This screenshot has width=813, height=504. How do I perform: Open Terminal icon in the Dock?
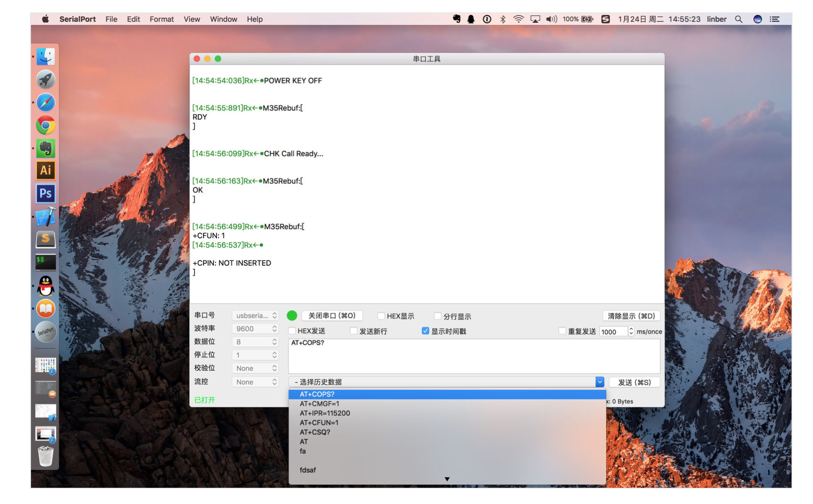tap(46, 262)
